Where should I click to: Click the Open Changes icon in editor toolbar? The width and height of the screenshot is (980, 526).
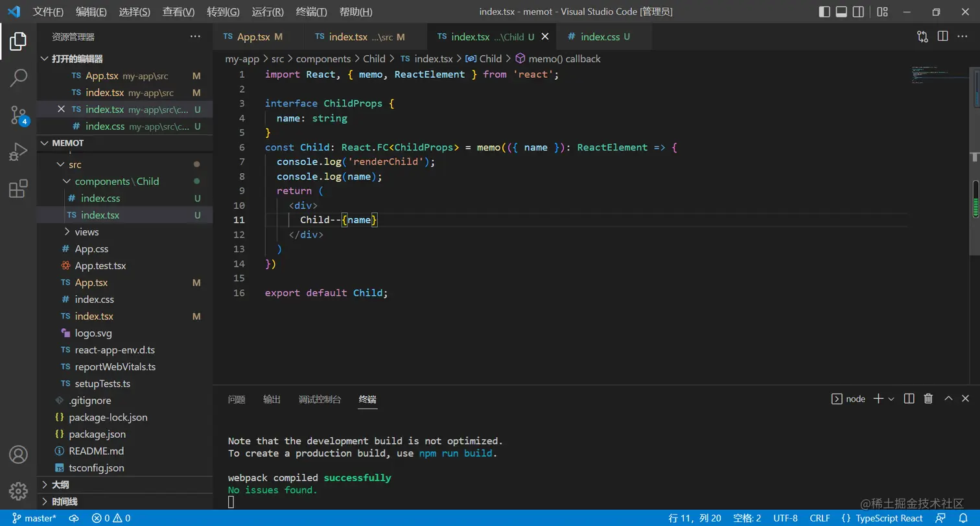922,37
